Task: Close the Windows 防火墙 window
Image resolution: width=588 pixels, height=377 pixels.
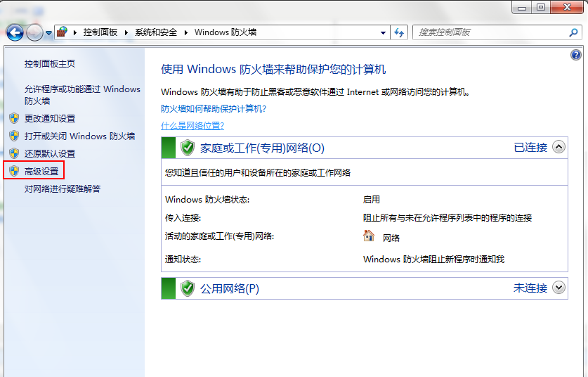Action: [x=567, y=8]
